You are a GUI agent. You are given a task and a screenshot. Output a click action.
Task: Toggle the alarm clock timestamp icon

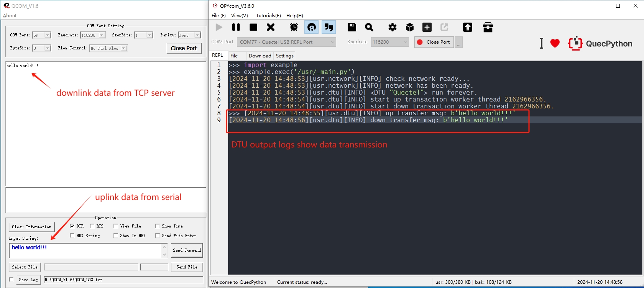tap(294, 27)
